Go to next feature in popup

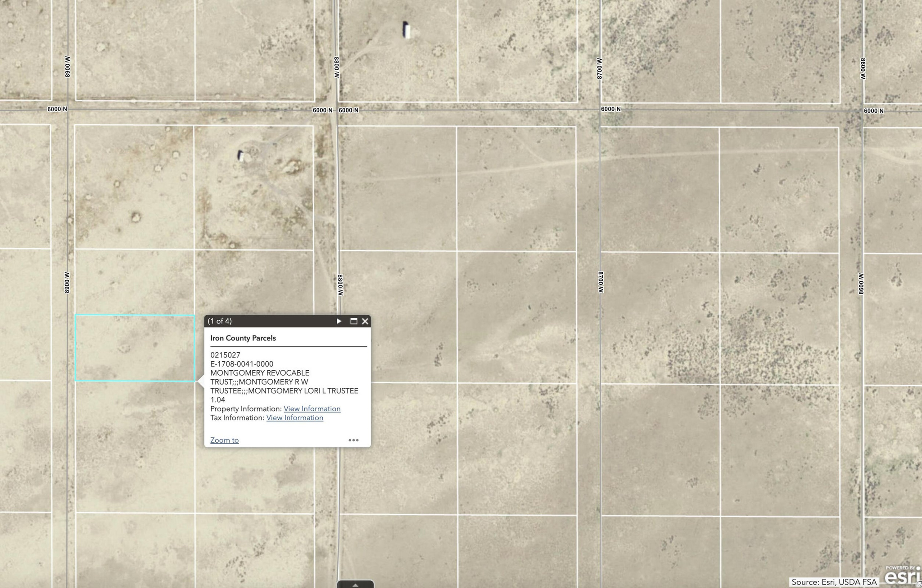pyautogui.click(x=339, y=321)
